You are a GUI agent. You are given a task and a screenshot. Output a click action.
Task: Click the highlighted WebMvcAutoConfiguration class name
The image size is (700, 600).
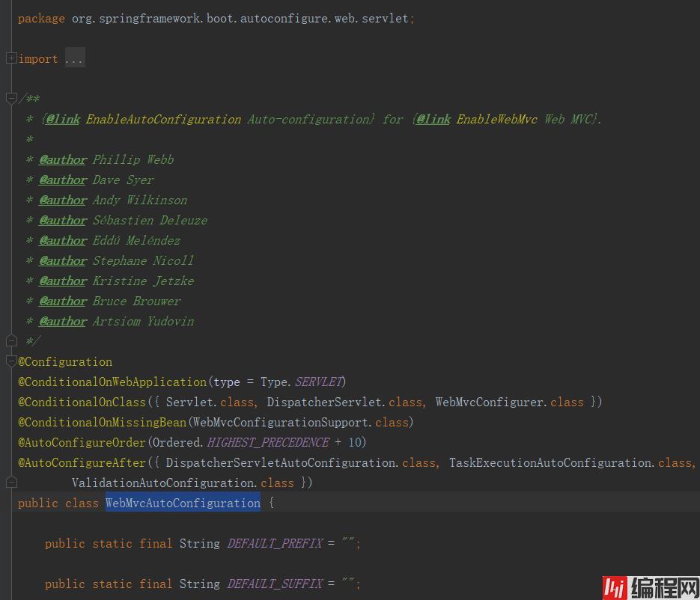pos(183,503)
